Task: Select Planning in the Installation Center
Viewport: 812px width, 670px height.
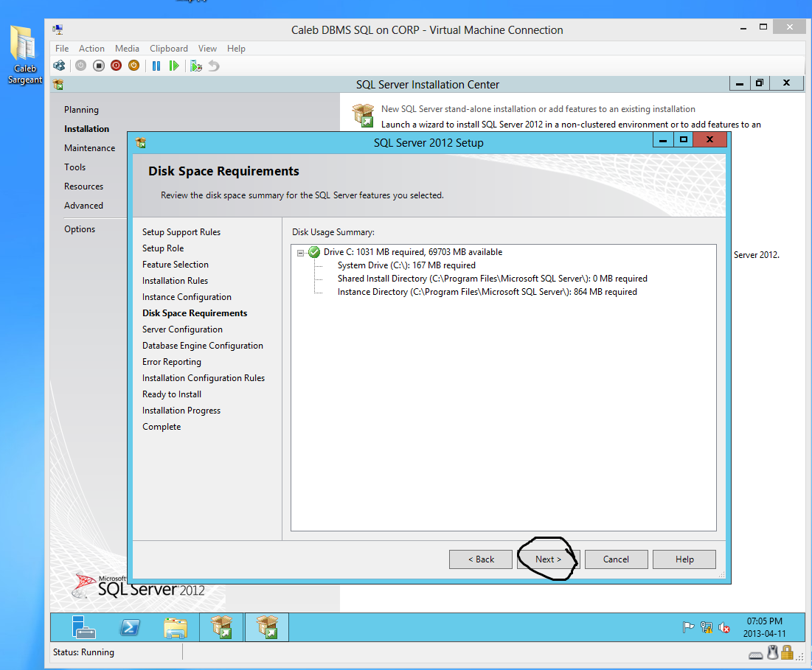Action: pyautogui.click(x=81, y=110)
